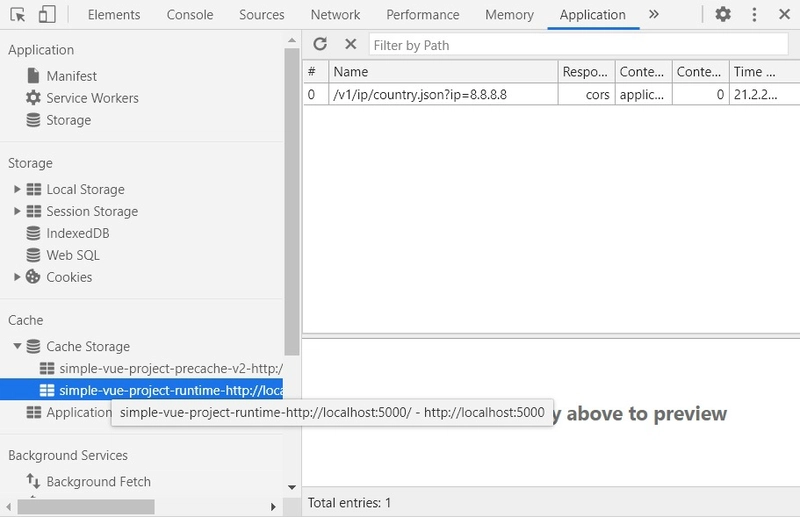Viewport: 800px width, 517px height.
Task: Show more tabs with the chevron
Action: pyautogui.click(x=654, y=15)
